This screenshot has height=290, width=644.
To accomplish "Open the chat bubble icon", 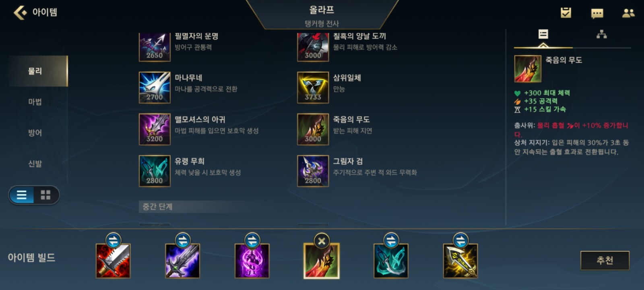I will point(597,13).
